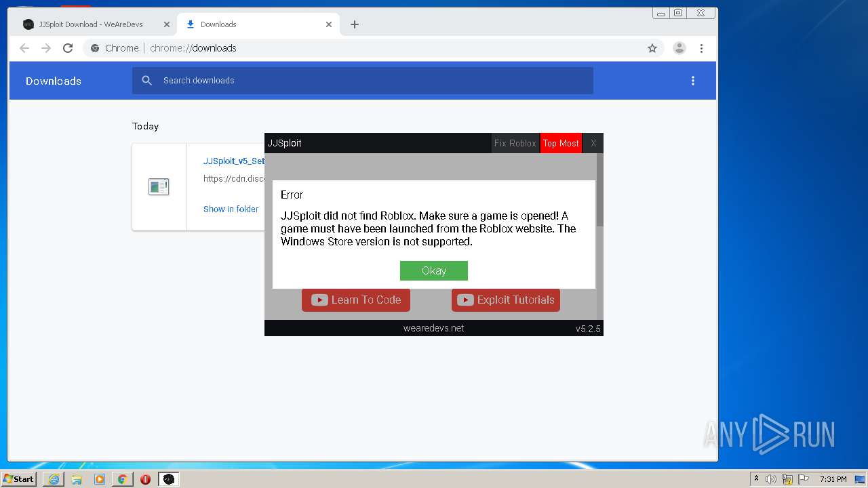Click the Opera taskbar icon
The width and height of the screenshot is (868, 488).
(x=145, y=479)
